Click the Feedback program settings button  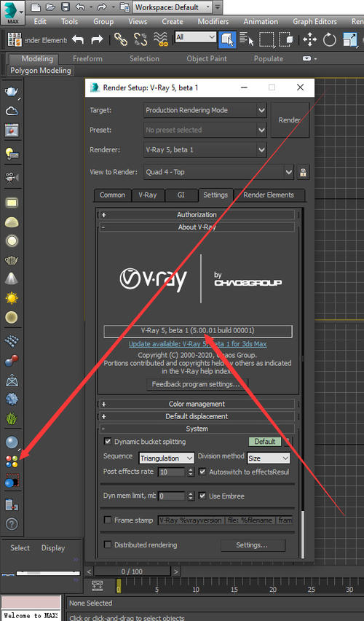197,384
